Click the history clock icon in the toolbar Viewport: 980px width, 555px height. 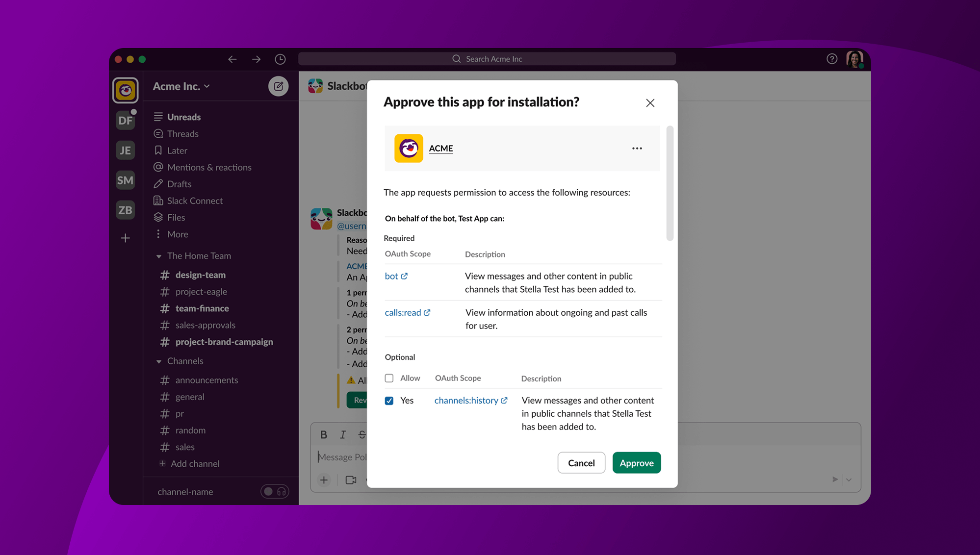(280, 59)
